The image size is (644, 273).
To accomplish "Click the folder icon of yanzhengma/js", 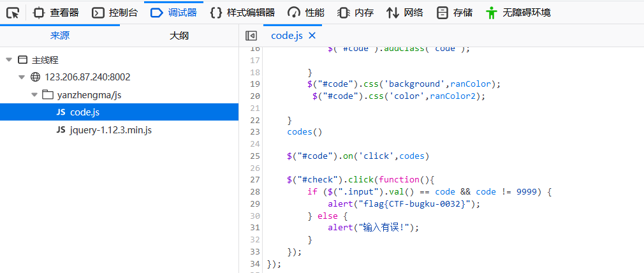I will (x=48, y=95).
